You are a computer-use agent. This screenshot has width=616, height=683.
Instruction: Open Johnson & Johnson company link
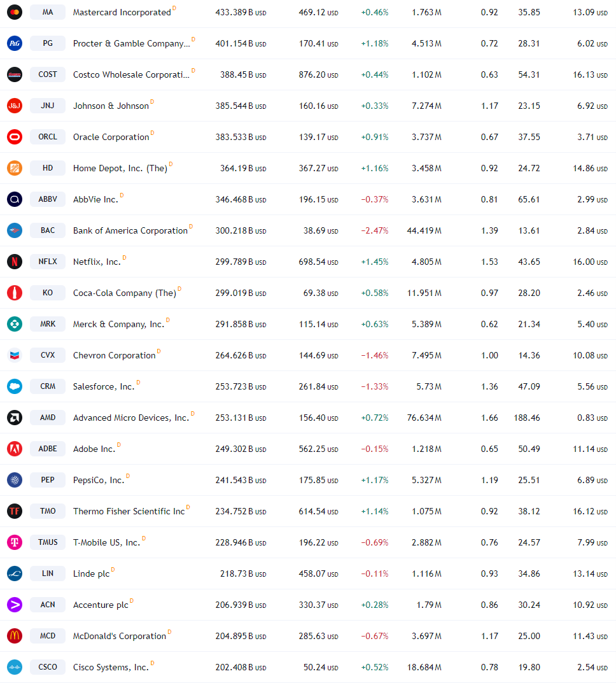[x=111, y=106]
